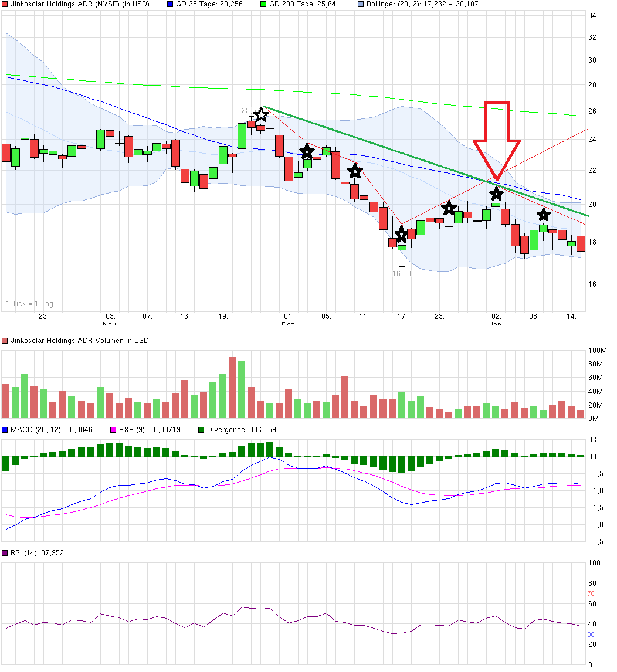Click the '05.' date label
The width and height of the screenshot is (617, 672).
[326, 317]
